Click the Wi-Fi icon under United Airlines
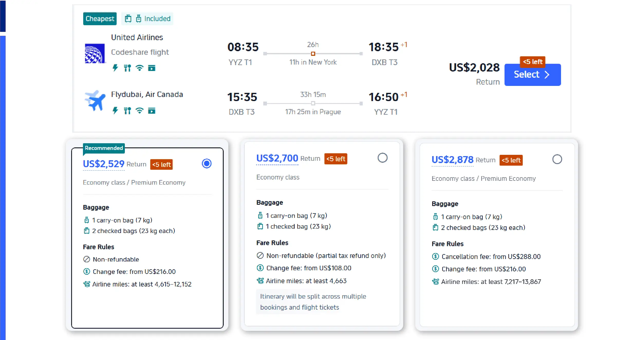Image resolution: width=644 pixels, height=340 pixels. pos(139,68)
